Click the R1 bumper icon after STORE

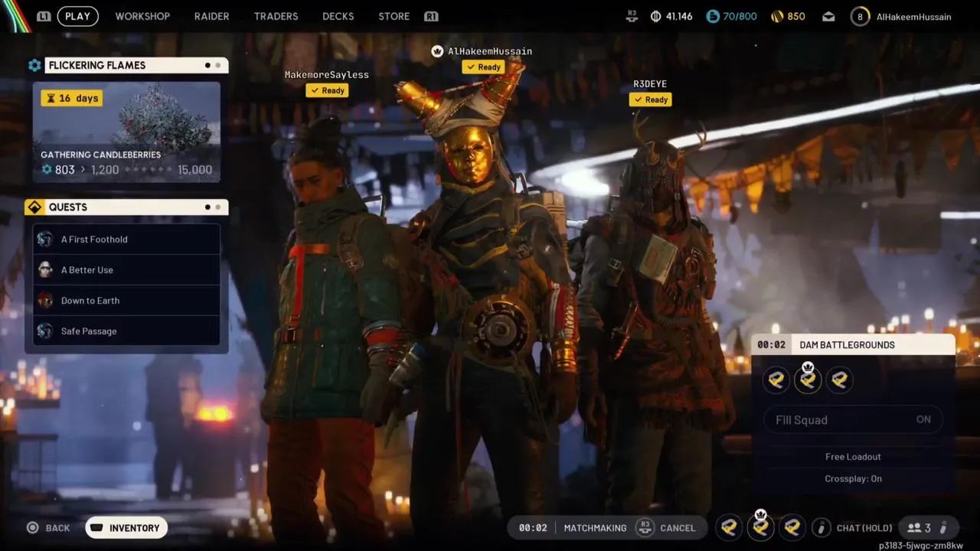pyautogui.click(x=430, y=16)
